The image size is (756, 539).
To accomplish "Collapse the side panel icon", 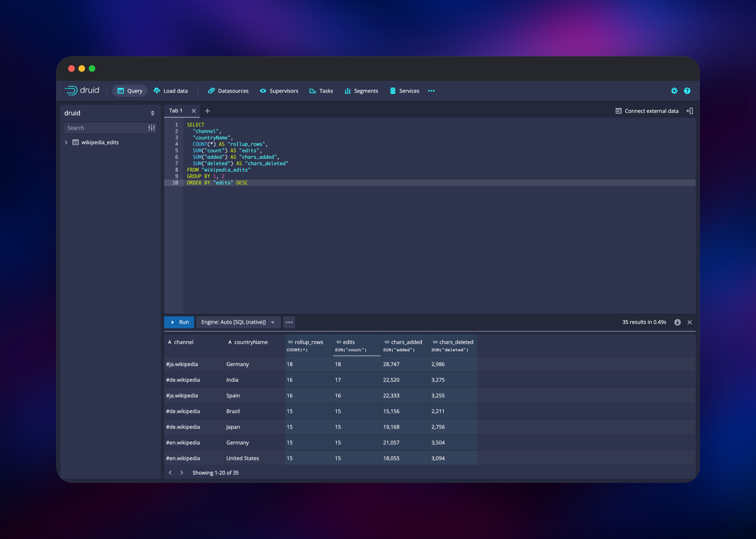I will pyautogui.click(x=690, y=111).
